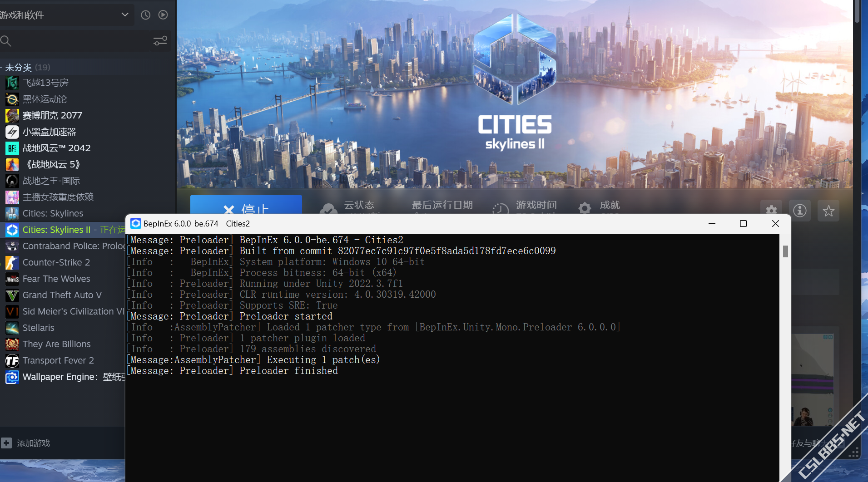The image size is (868, 482).
Task: Click the playtime clock icon beside 游戏时间
Action: [x=501, y=209]
